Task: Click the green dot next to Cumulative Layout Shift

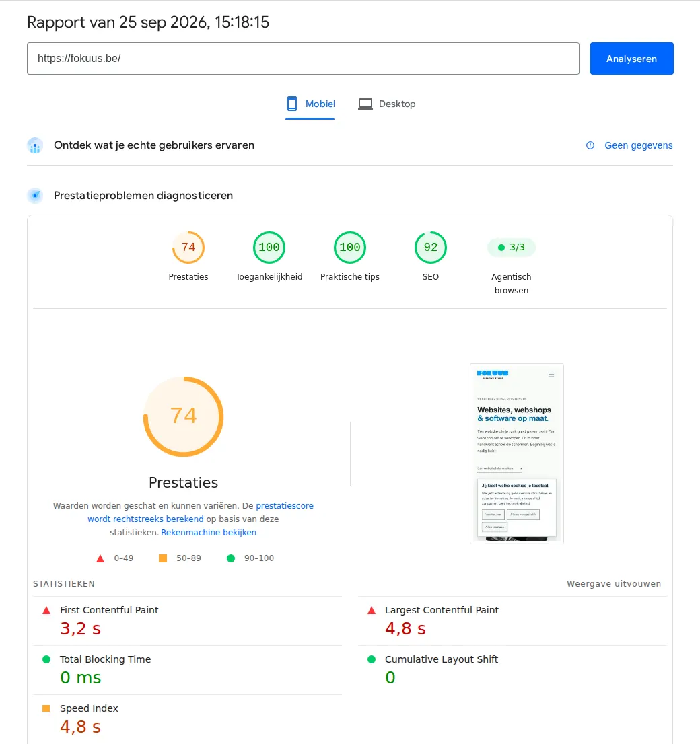Action: (372, 659)
